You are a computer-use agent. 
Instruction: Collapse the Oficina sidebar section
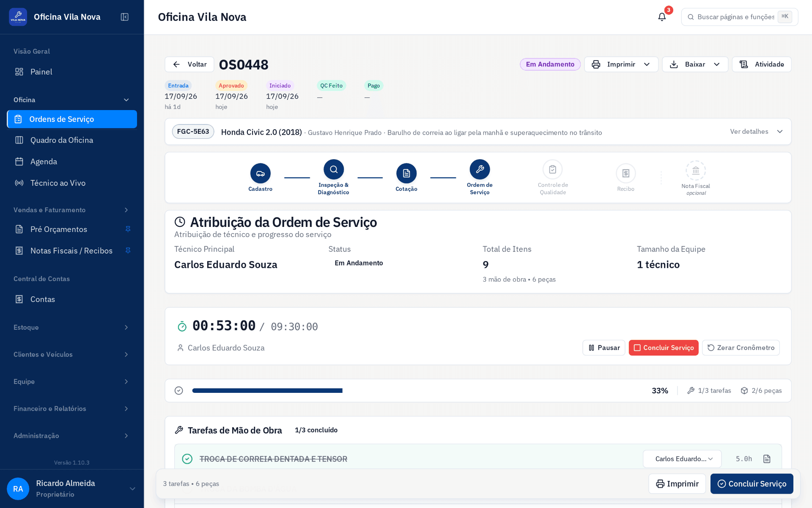pos(72,100)
